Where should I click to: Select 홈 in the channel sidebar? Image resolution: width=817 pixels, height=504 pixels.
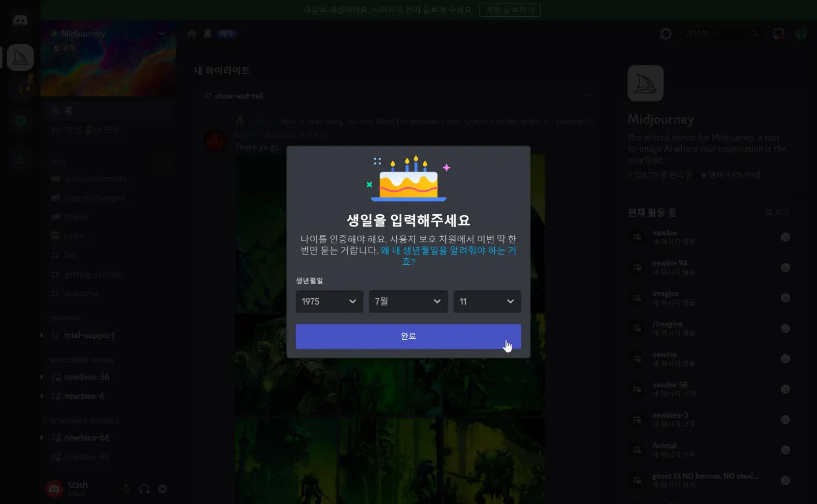[108, 111]
